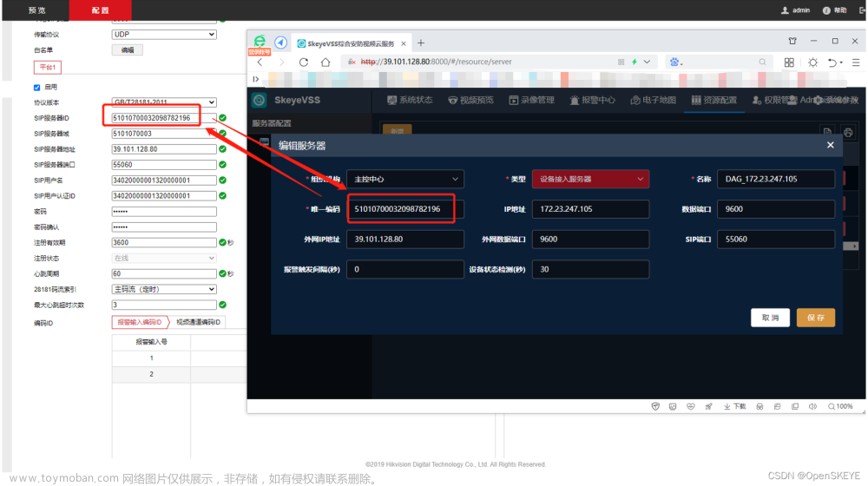
Task: Go to the browser home page icon
Action: click(325, 62)
